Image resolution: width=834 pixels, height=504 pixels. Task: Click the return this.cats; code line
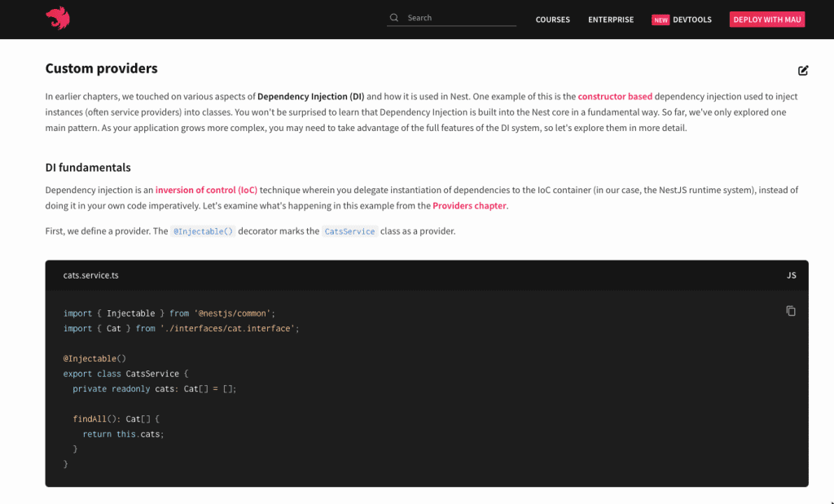coord(124,434)
